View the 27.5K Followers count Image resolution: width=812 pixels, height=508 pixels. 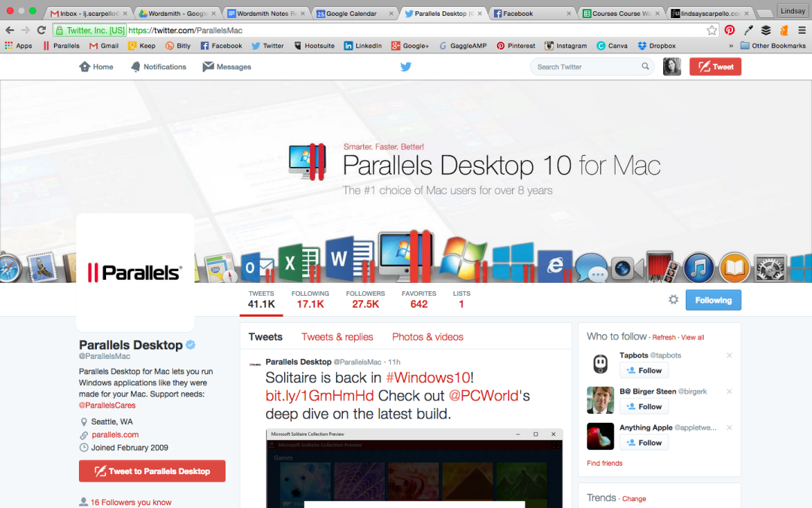(365, 300)
